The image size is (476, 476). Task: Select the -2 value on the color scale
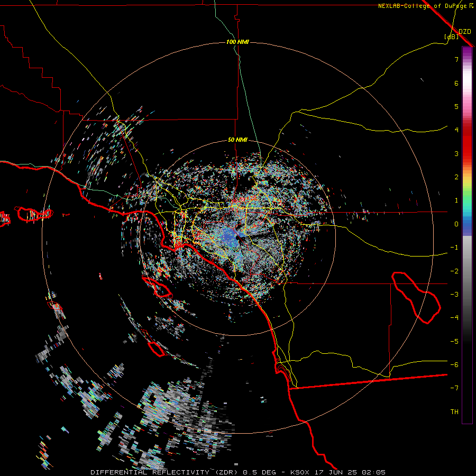point(454,271)
